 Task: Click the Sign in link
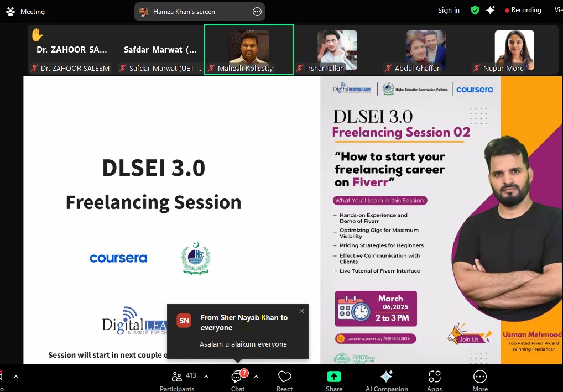449,10
